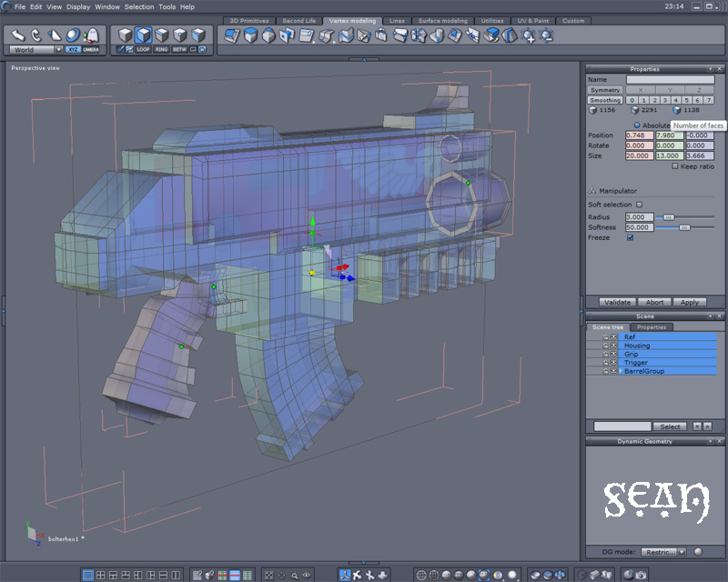
Task: Open the 3D Primitives tab
Action: pos(248,21)
